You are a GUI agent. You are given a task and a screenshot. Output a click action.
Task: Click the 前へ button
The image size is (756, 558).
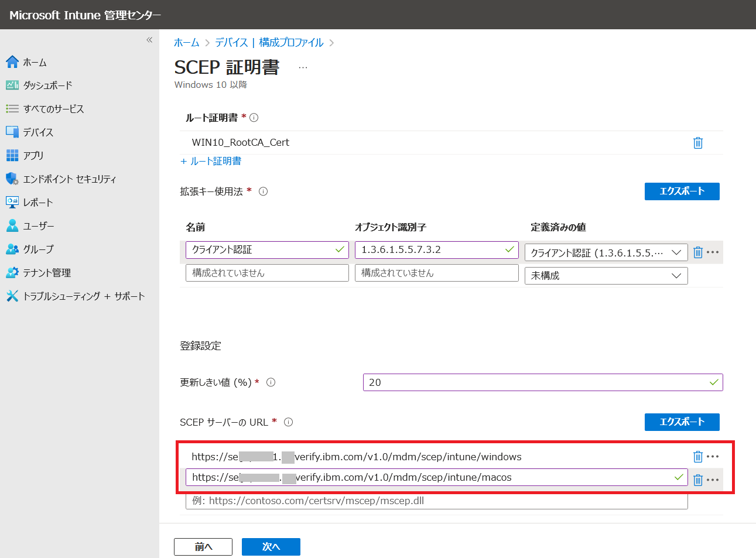pyautogui.click(x=203, y=547)
